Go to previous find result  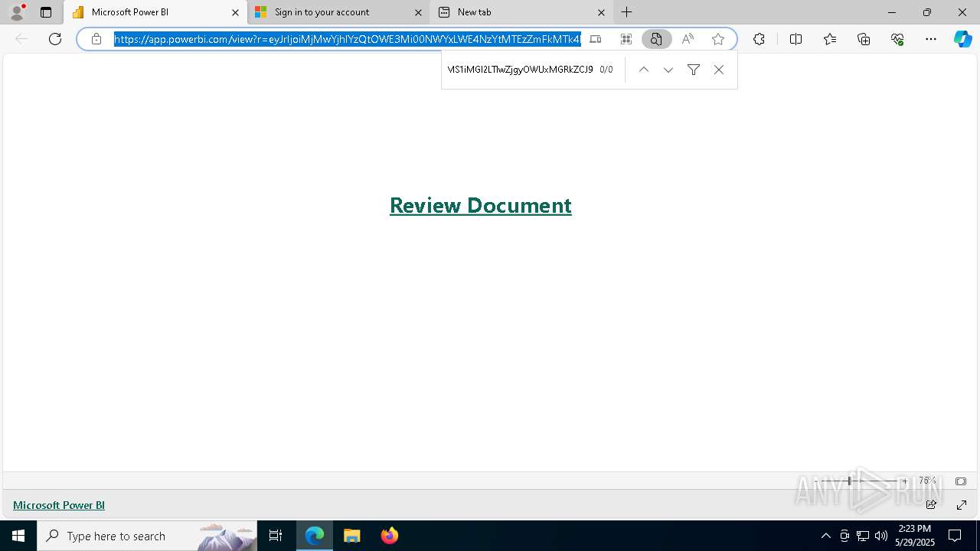644,70
